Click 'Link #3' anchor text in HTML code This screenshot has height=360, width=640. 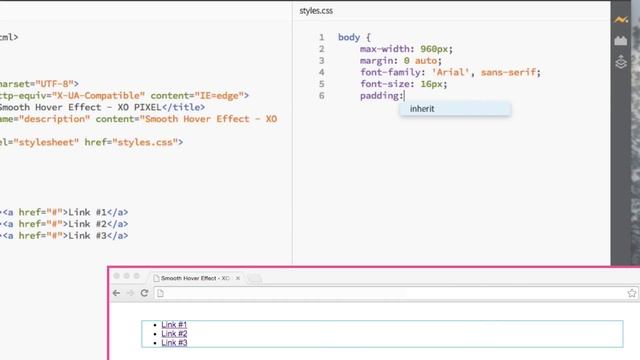[87, 236]
